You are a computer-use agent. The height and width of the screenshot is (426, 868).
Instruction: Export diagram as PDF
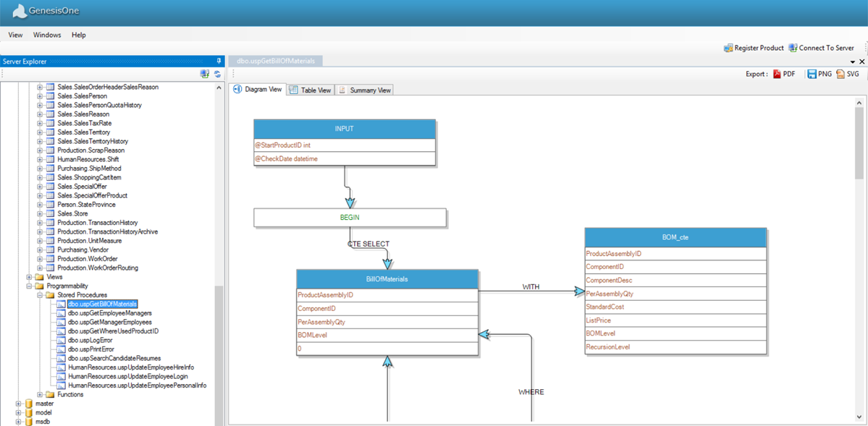pos(784,74)
